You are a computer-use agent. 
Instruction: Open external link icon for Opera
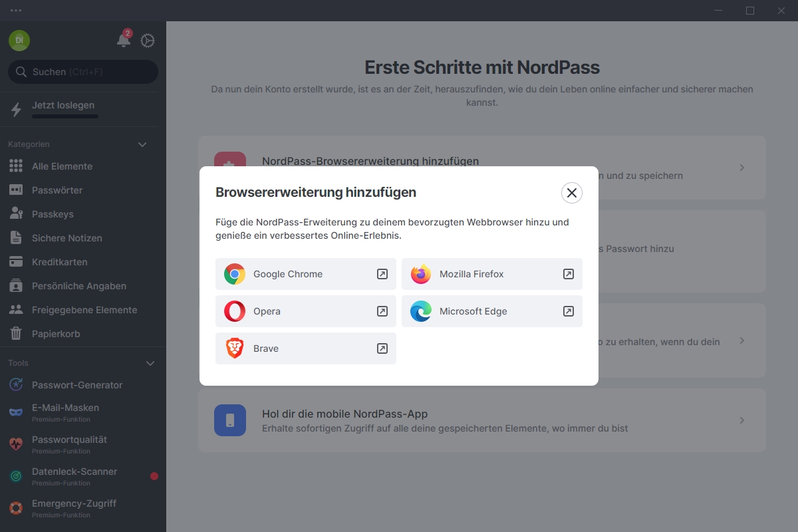click(x=382, y=311)
